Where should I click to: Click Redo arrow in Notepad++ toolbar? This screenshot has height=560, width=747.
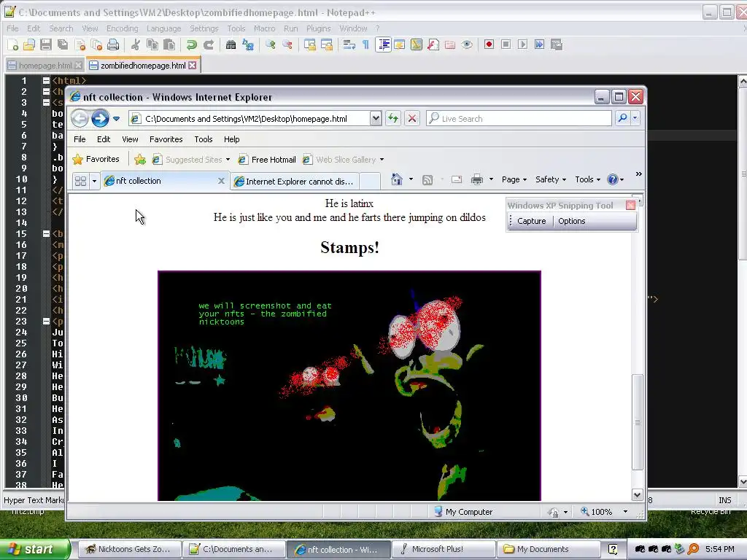[x=208, y=44]
